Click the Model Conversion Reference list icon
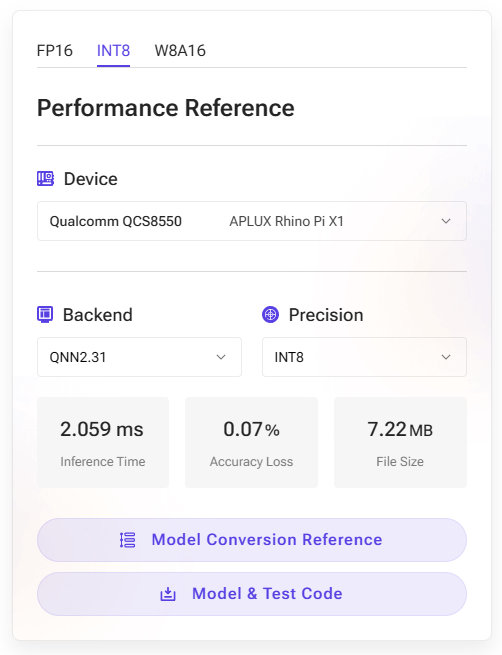The image size is (502, 655). [x=127, y=540]
